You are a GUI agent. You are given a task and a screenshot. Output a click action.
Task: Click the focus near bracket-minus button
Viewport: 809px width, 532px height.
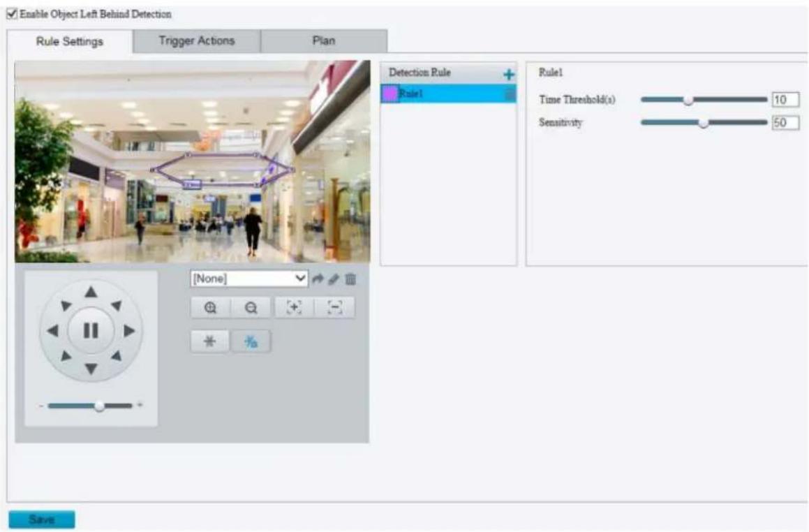click(335, 307)
